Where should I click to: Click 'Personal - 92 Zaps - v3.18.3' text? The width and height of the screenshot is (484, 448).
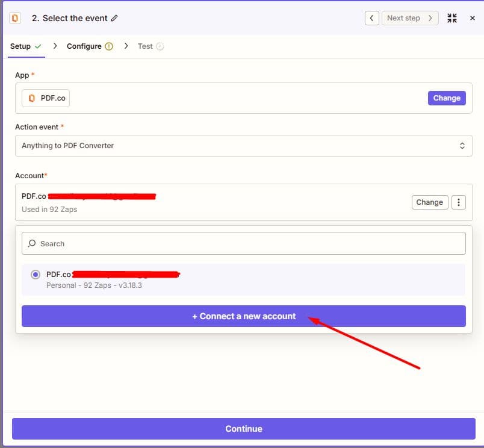(94, 285)
